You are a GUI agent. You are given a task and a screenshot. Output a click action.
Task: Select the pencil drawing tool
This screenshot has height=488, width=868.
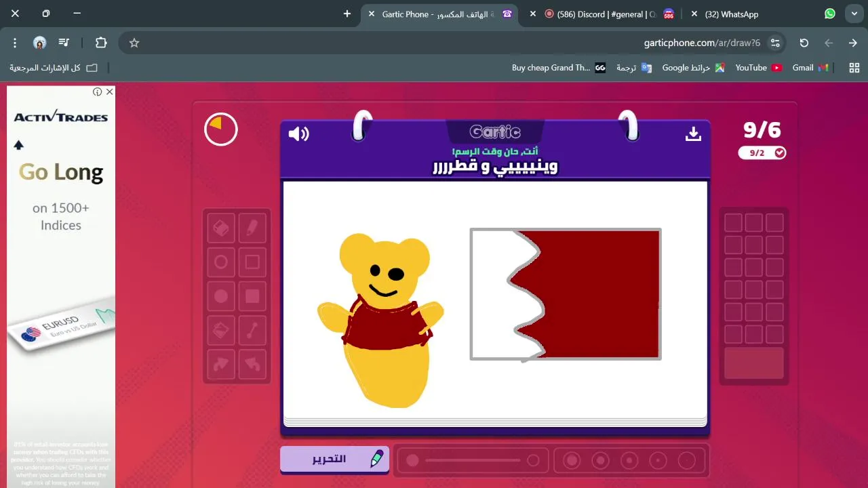click(252, 228)
